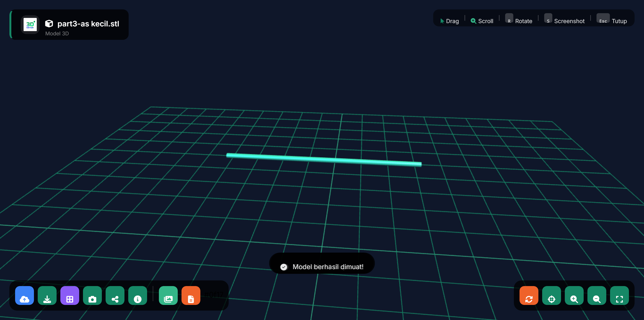Click the dark #0f17 color value
Screen dimensions: 644x320
tap(214, 295)
